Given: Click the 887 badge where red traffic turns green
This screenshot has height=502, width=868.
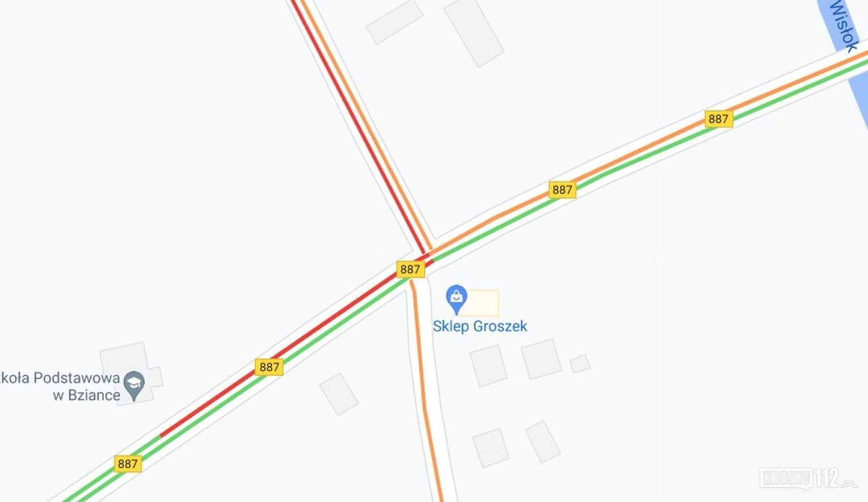Looking at the screenshot, I should [x=128, y=464].
